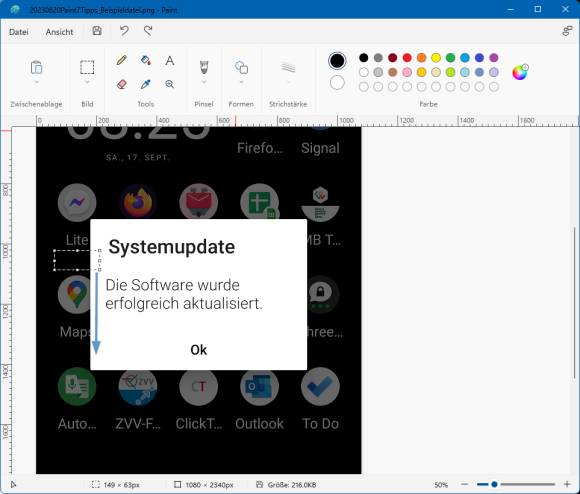Expand the Formen dropdown arrow

tap(241, 82)
